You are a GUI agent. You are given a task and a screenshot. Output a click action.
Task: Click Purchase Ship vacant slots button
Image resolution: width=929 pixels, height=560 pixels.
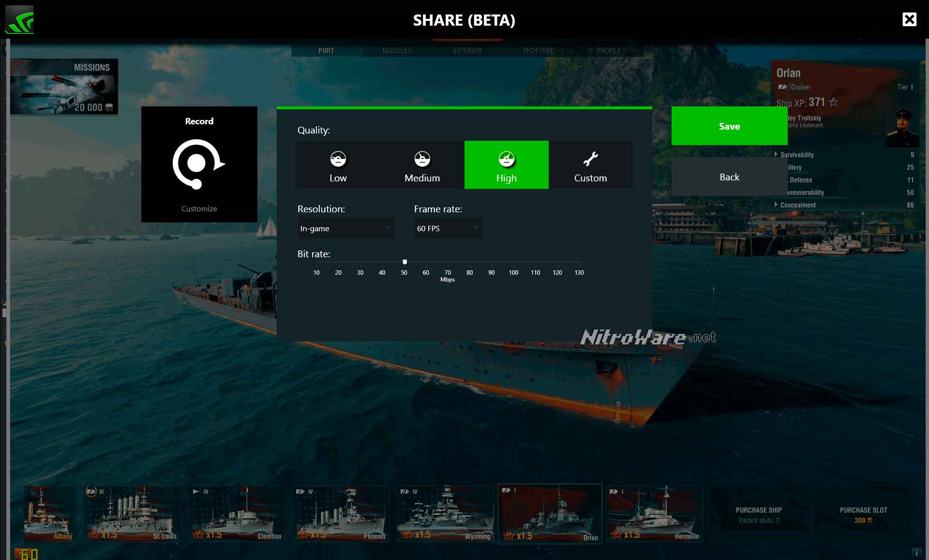pos(759,515)
